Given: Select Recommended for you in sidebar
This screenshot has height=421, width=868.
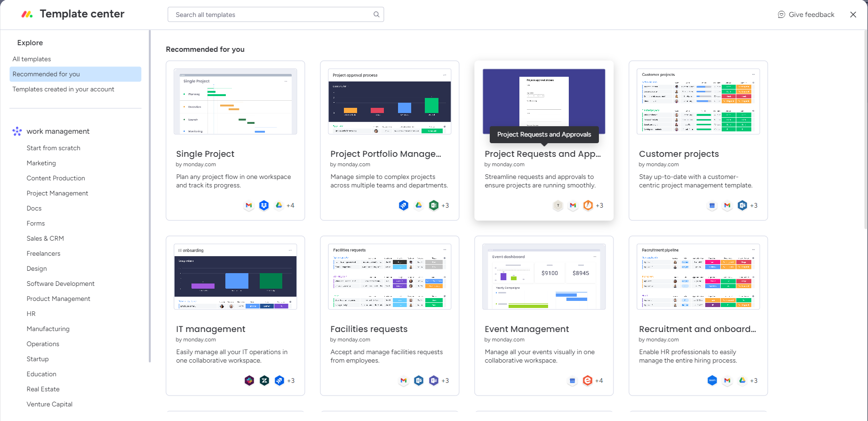Looking at the screenshot, I should 75,74.
